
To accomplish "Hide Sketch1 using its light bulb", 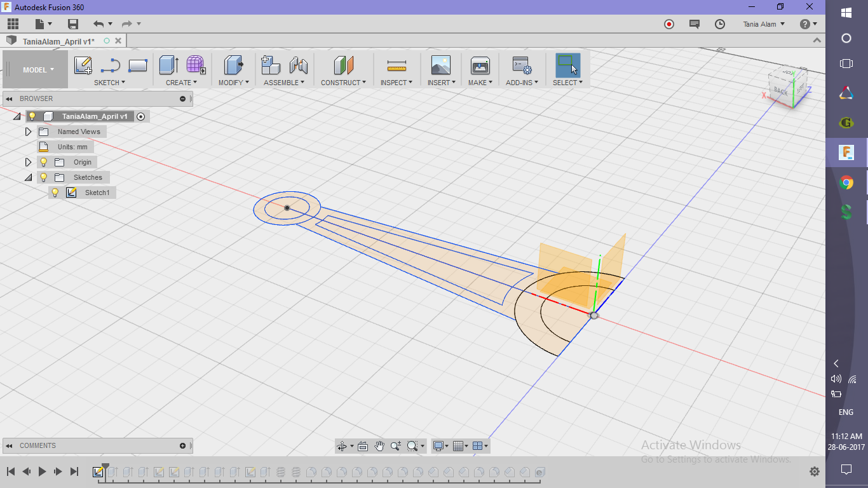I will 55,193.
